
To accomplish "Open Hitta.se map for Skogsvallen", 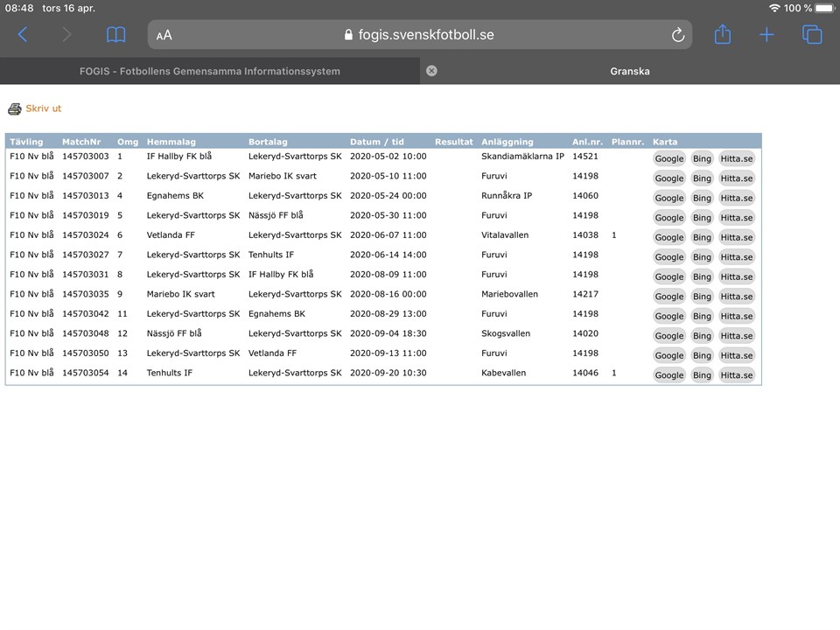I will [x=737, y=336].
